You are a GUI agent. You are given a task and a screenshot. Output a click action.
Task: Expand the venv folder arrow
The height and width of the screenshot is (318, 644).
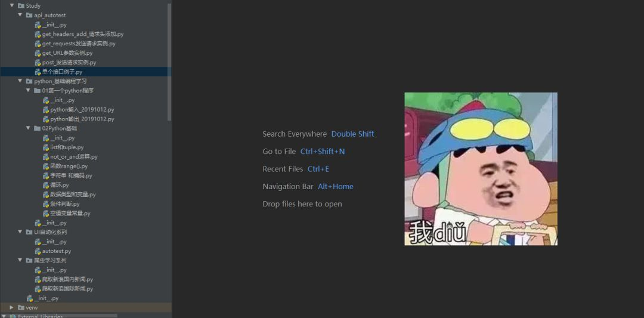point(12,307)
